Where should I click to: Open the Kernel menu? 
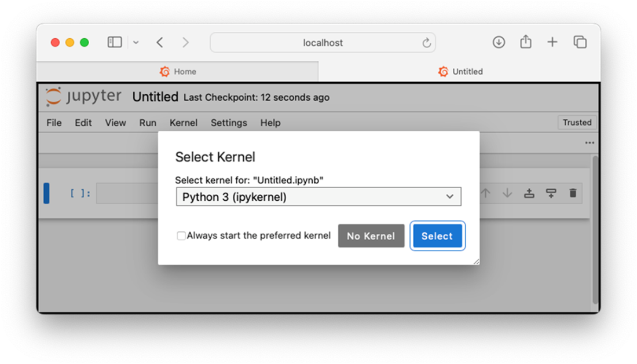point(184,123)
